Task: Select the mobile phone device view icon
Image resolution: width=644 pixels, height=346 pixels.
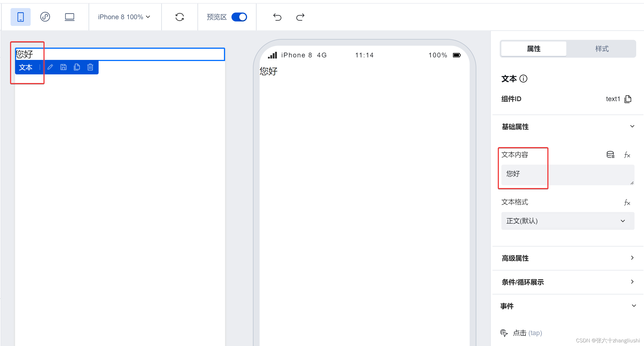Action: coord(21,17)
